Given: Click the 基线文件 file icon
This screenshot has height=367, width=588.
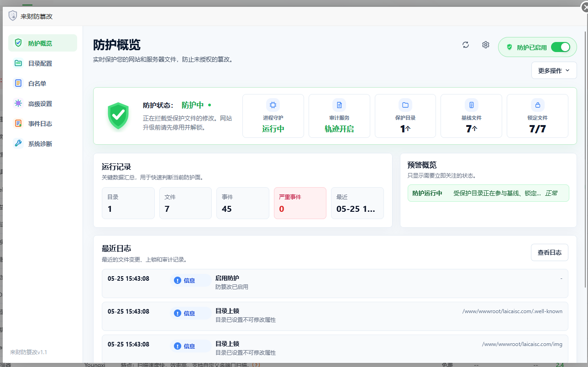Looking at the screenshot, I should tap(471, 105).
